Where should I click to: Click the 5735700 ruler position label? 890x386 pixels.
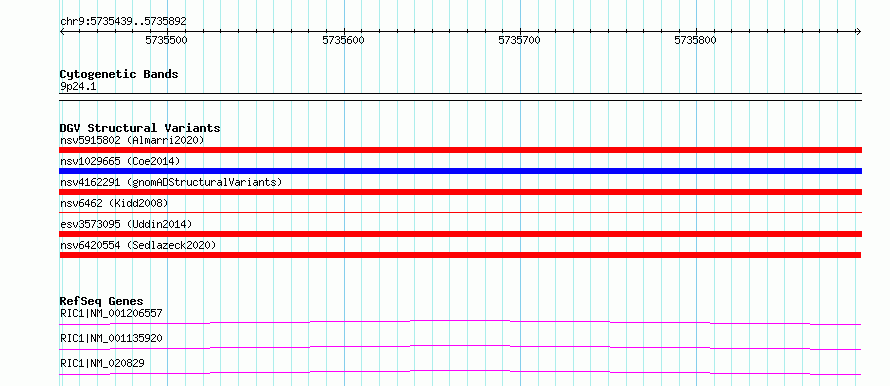(519, 40)
